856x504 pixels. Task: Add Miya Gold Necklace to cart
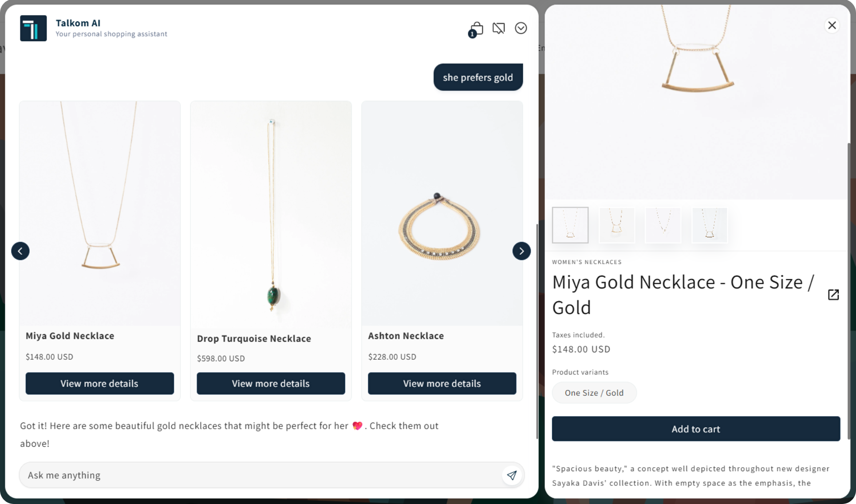[x=695, y=429]
